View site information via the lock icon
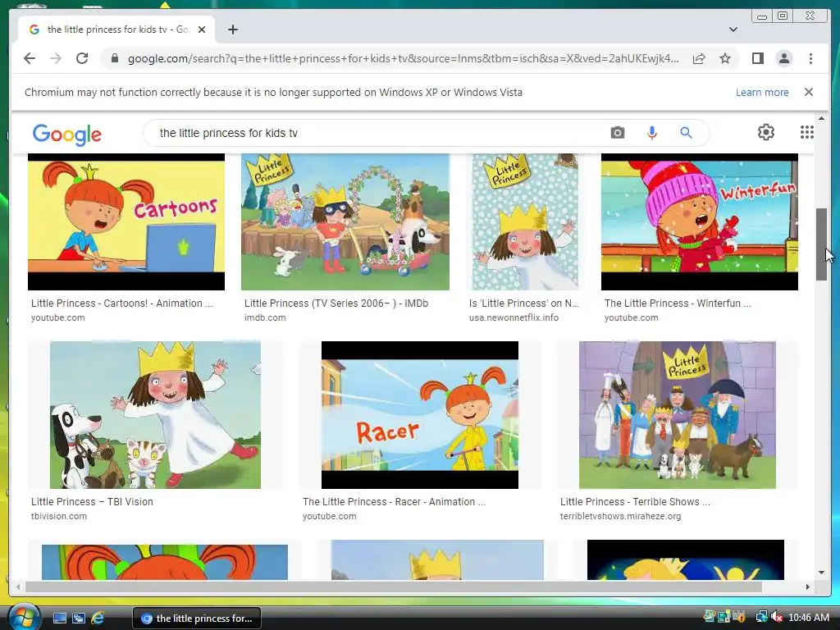Viewport: 840px width, 630px height. (114, 58)
